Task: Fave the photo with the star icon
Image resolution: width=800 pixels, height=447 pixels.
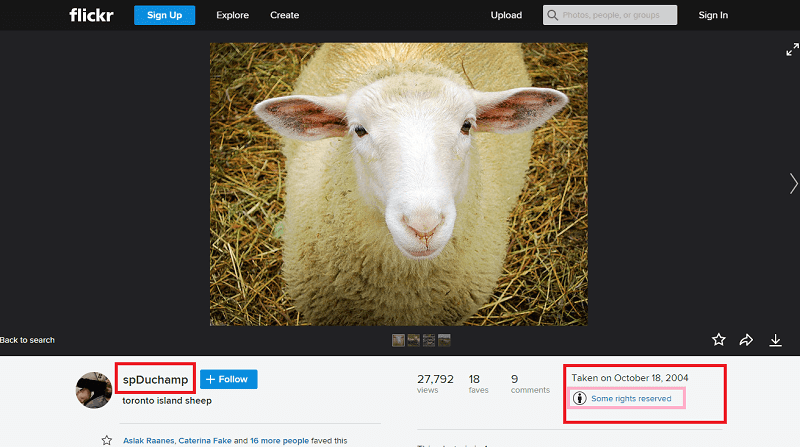Action: click(718, 340)
